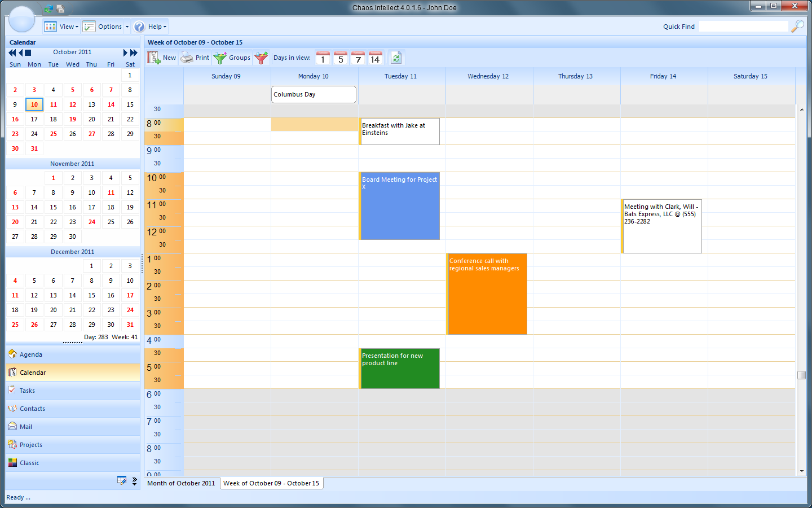The image size is (812, 508).
Task: Switch Days in view to 5 days
Action: (341, 57)
